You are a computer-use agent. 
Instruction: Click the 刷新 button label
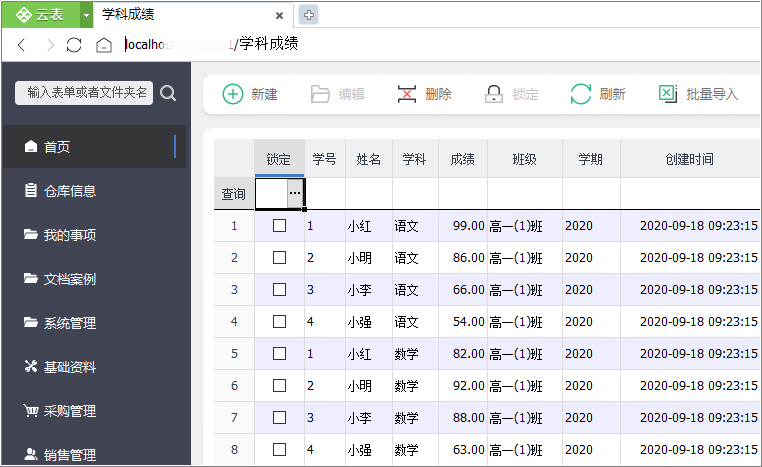pos(612,94)
